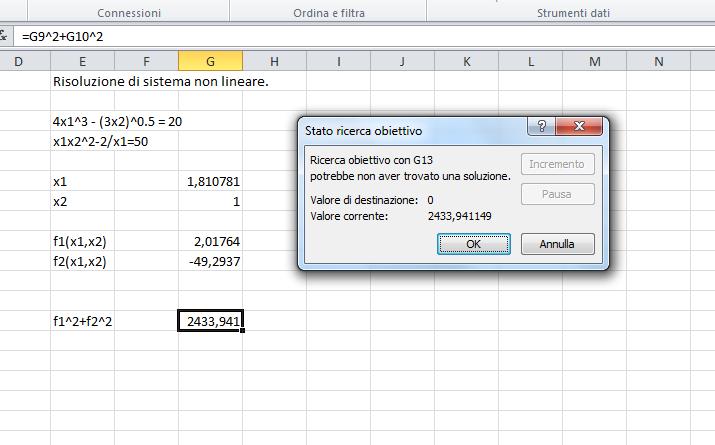
Task: Click the Pausa button
Action: pyautogui.click(x=558, y=194)
